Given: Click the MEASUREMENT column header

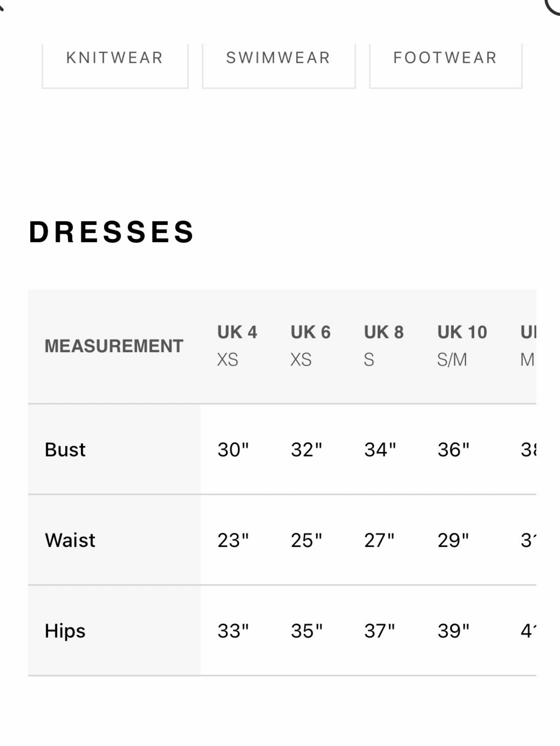Looking at the screenshot, I should tap(114, 346).
